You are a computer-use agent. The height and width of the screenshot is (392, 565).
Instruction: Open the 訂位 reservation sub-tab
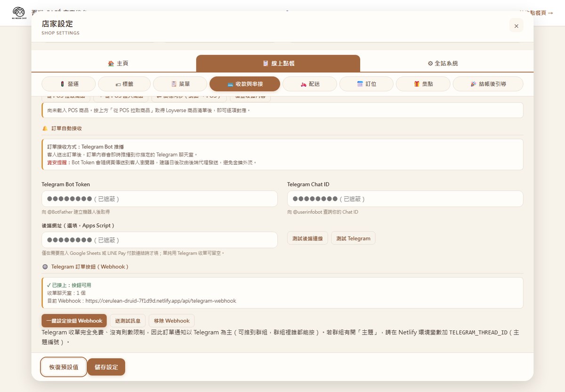(x=366, y=84)
